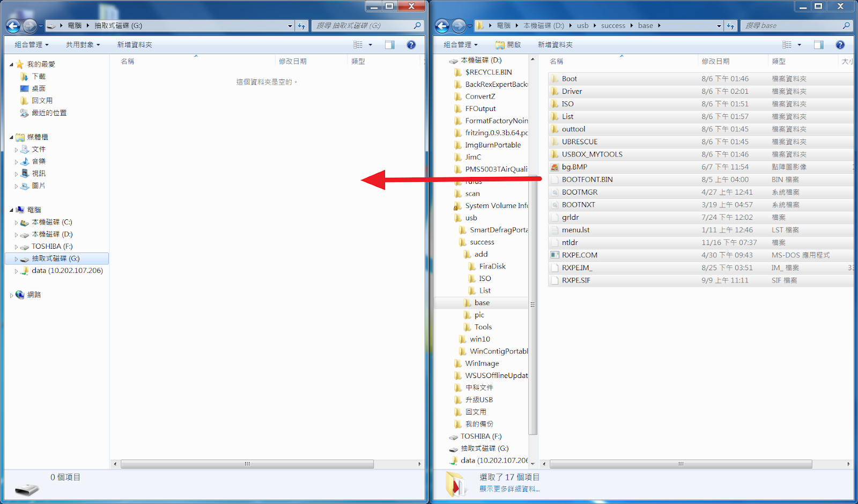Expand 本機磁碟 (C:) in left tree
The image size is (858, 504).
[x=16, y=223]
